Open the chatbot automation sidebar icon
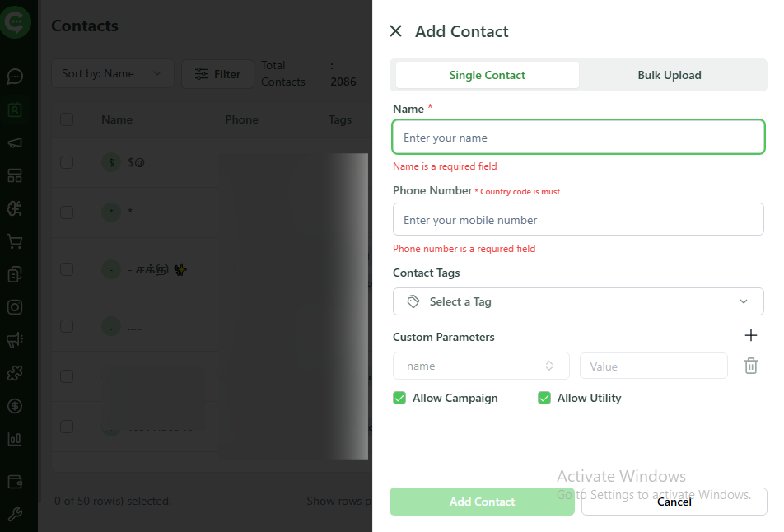Screen dimensions: 784x532 (x=17, y=208)
